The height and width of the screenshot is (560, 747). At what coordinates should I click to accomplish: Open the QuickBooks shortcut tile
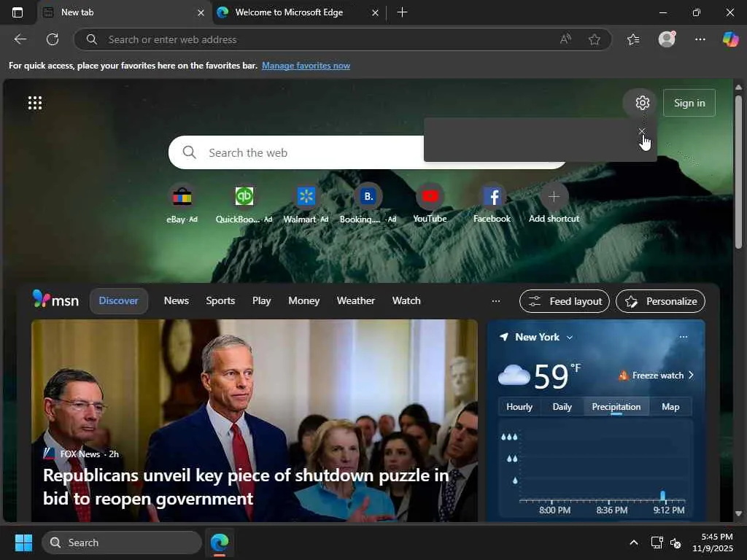(x=244, y=204)
